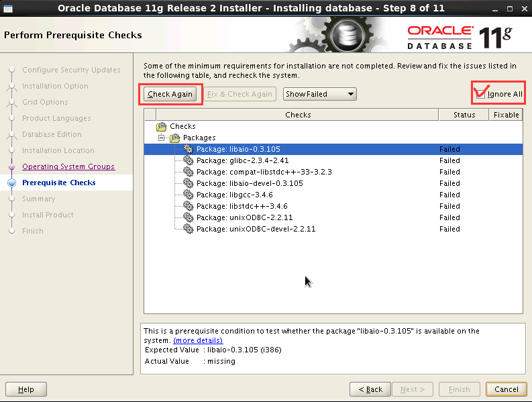Minimize the installer window
Viewport: 532px width, 402px height.
[496, 9]
